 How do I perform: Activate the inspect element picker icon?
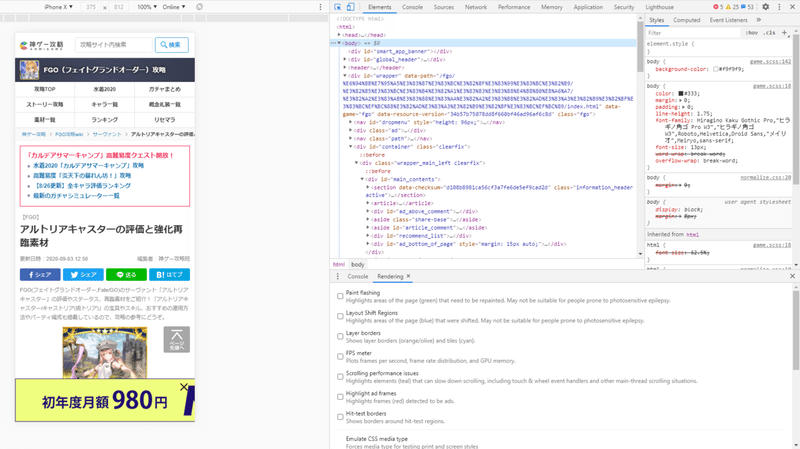click(338, 7)
